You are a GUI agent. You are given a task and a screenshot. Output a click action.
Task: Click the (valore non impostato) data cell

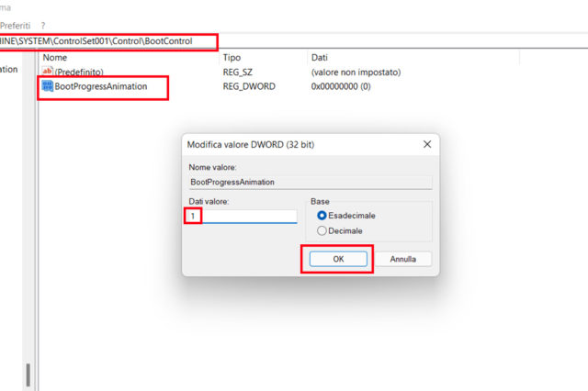coord(356,72)
